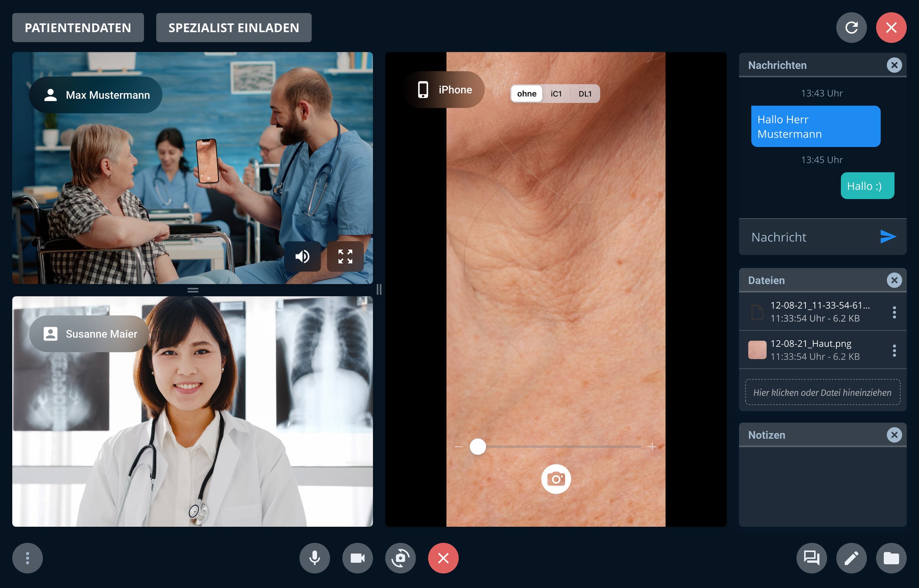Toggle the notes panel pencil icon
This screenshot has height=588, width=919.
(851, 558)
